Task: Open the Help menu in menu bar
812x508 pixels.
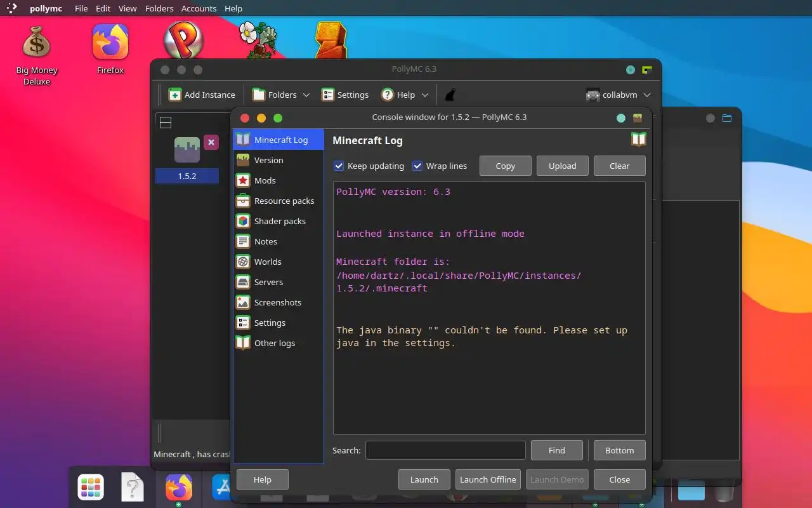Action: click(x=233, y=8)
